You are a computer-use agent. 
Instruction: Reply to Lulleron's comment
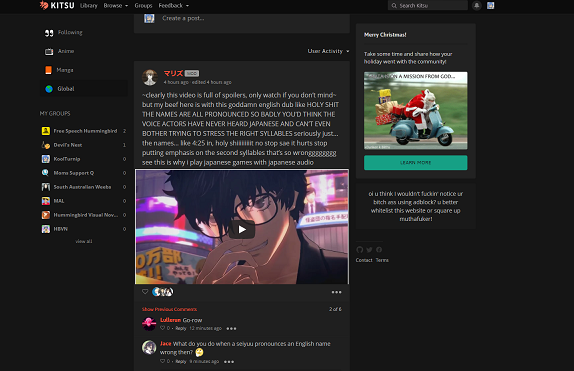coord(181,328)
